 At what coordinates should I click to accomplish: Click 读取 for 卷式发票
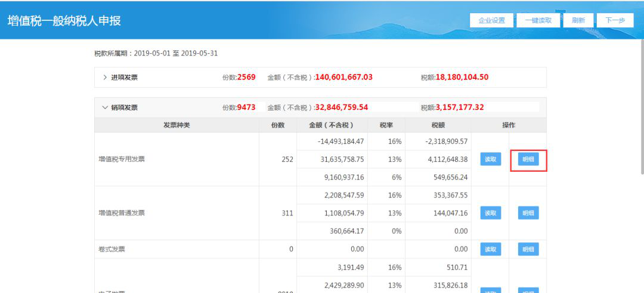(x=490, y=249)
